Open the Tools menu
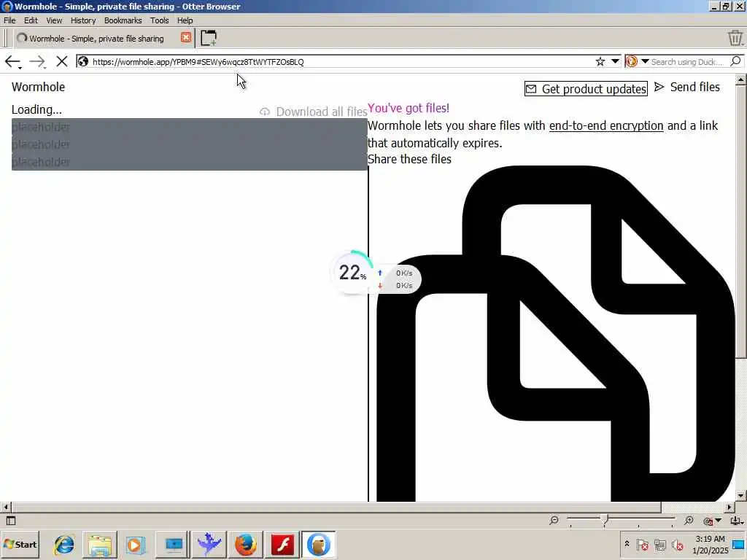Viewport: 747px width, 560px height. click(x=159, y=20)
